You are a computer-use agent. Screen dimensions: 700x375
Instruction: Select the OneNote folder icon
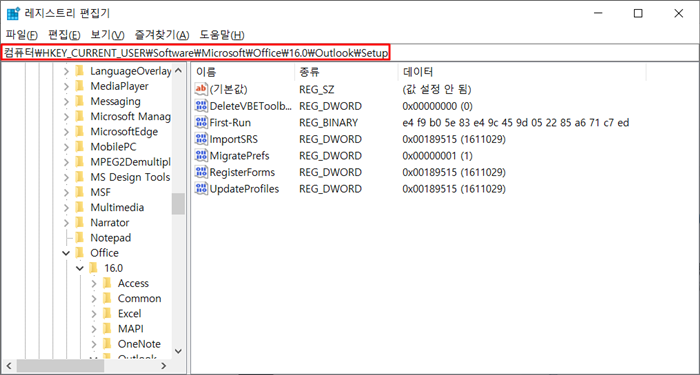tap(107, 344)
